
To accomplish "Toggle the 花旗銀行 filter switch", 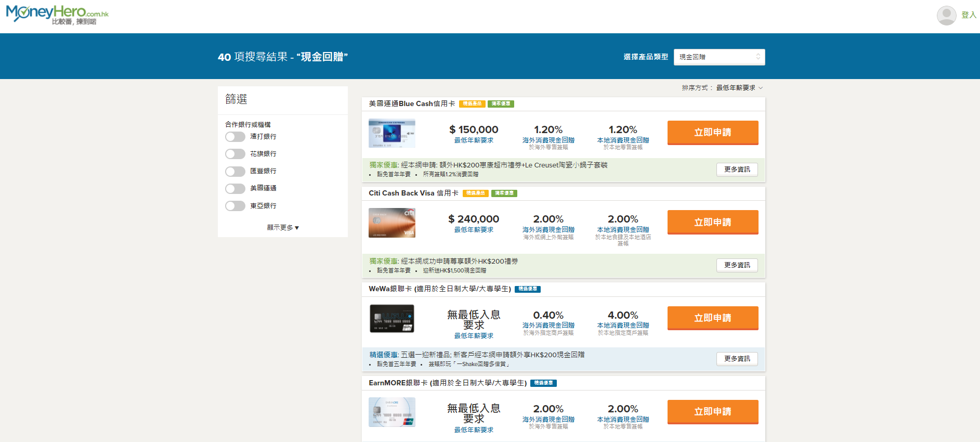I will click(x=235, y=154).
